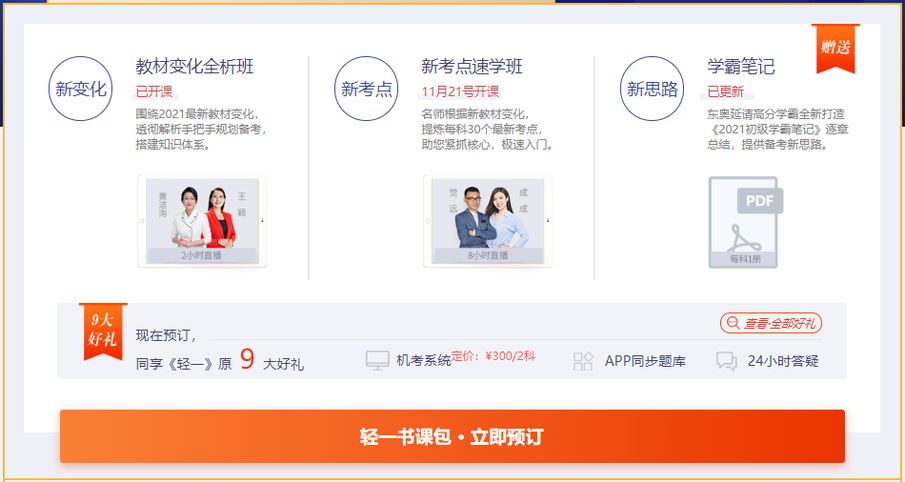The height and width of the screenshot is (482, 905).
Task: Click the 教材变化全析班 title
Action: coord(195,67)
